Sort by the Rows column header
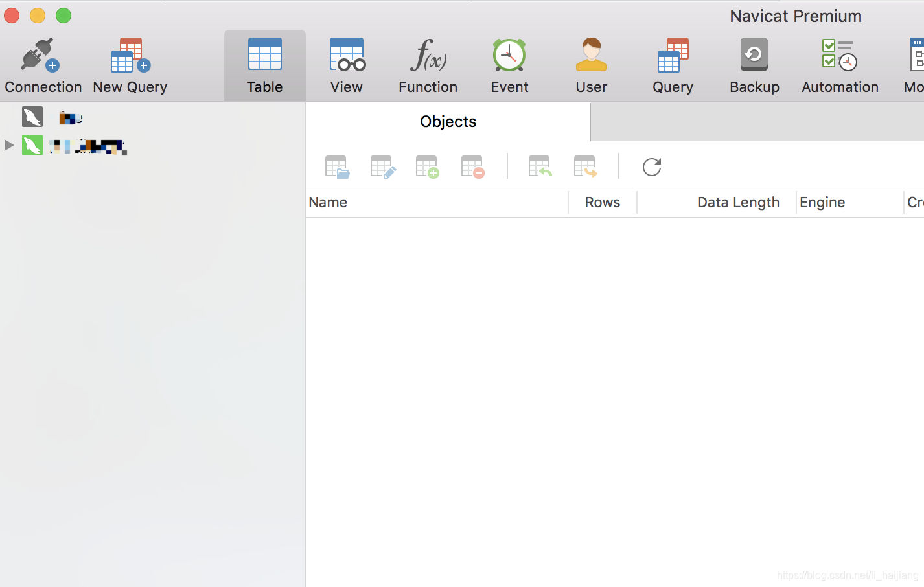 point(603,203)
